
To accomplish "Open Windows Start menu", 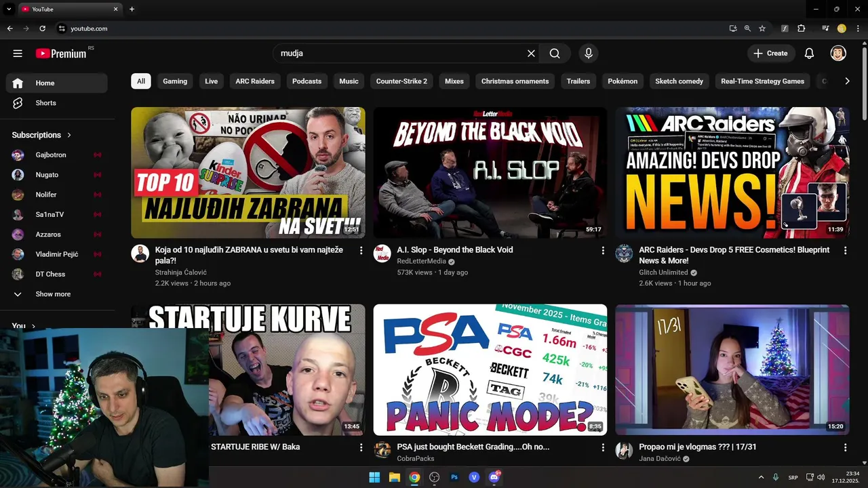I will 374,477.
